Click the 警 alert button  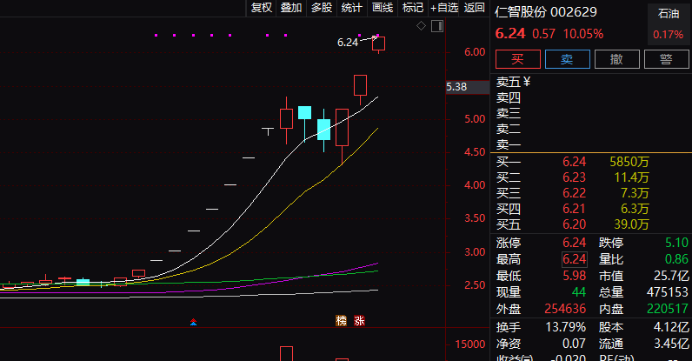666,59
